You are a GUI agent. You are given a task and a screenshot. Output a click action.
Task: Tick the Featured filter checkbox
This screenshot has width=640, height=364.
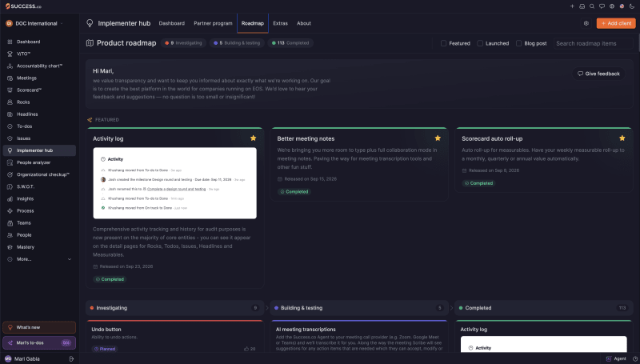[443, 43]
